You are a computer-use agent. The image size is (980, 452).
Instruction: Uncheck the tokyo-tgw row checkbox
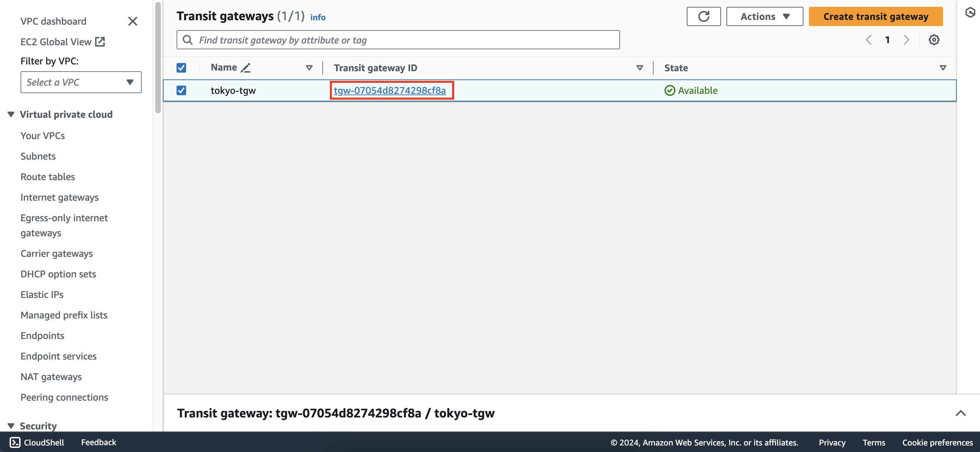coord(181,90)
